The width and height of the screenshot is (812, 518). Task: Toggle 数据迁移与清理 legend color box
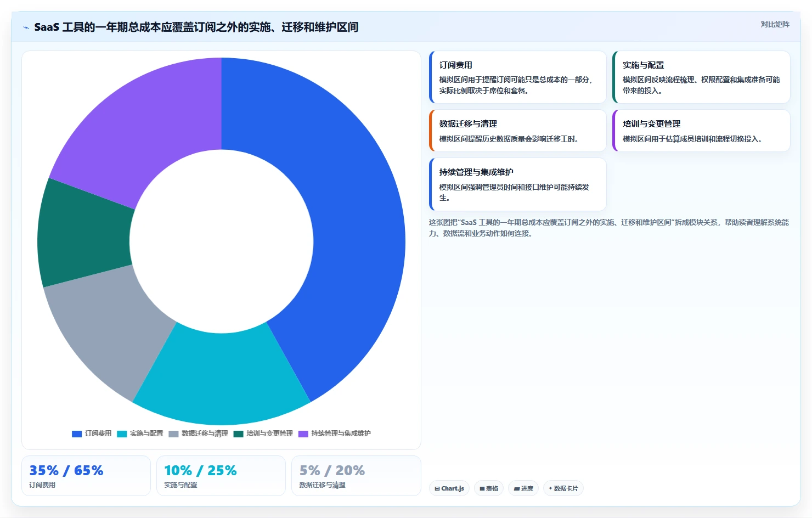[173, 433]
